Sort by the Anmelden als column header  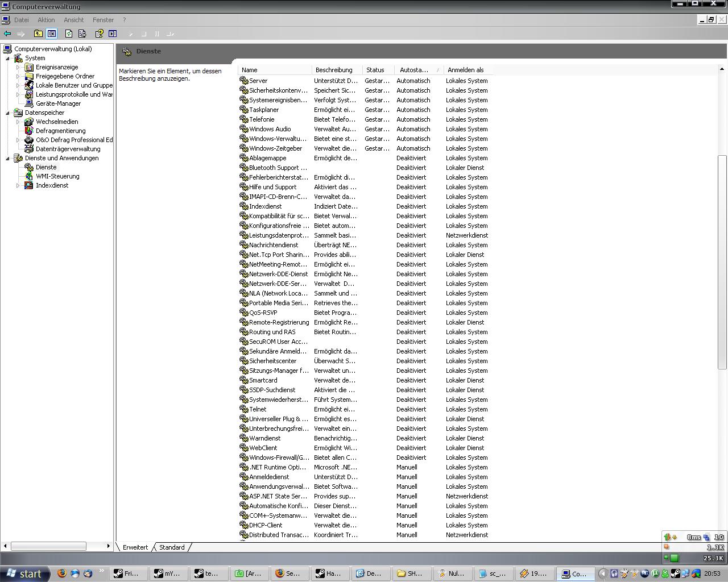click(468, 70)
